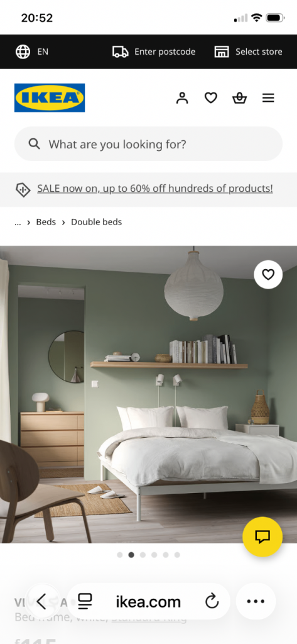Reload the page with the refresh icon
The height and width of the screenshot is (644, 297).
[x=212, y=602]
